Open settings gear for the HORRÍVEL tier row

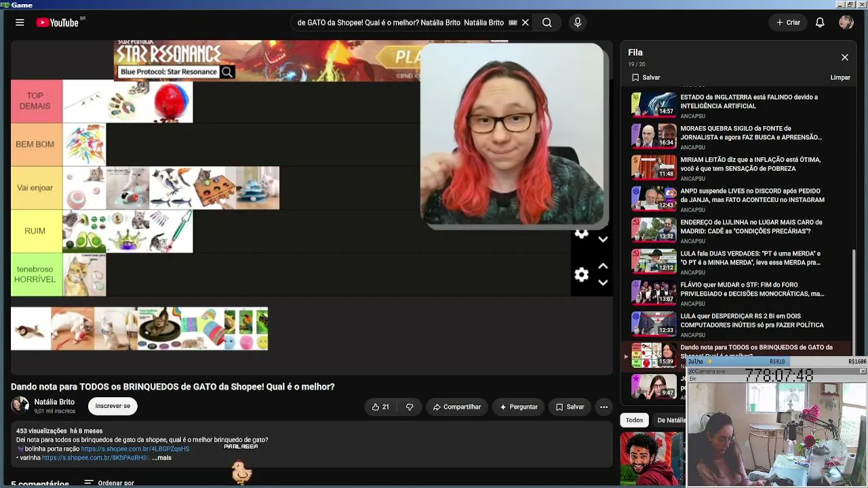581,274
